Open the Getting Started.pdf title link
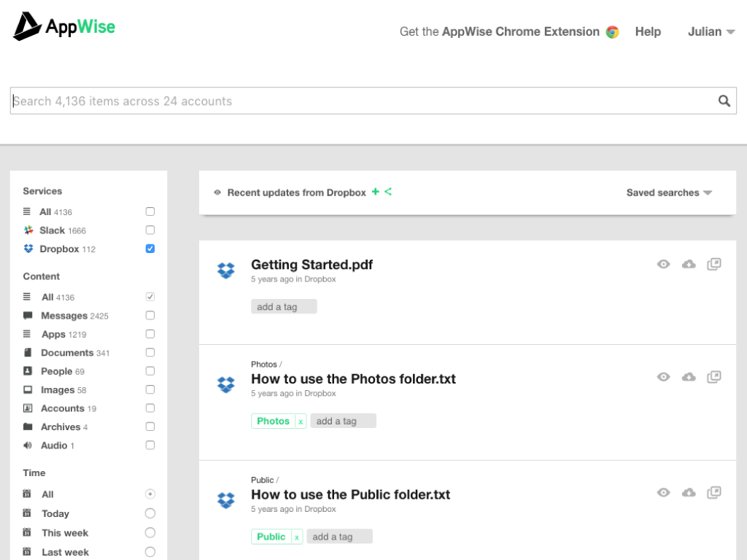 coord(311,265)
